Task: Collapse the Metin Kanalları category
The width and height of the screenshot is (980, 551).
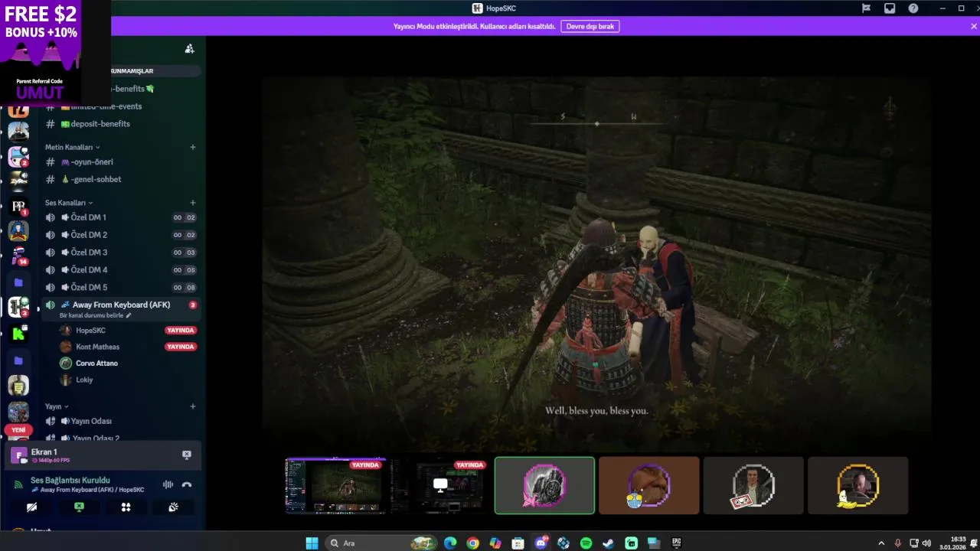Action: pyautogui.click(x=72, y=147)
